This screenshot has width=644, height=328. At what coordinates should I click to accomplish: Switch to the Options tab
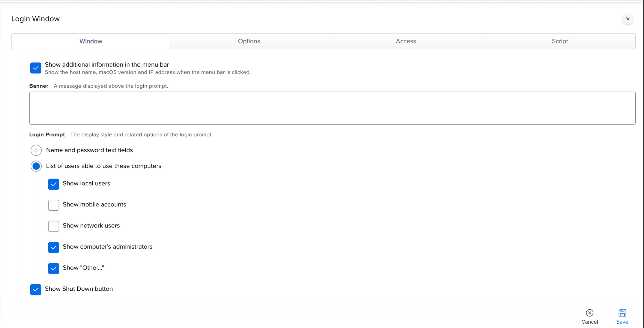tap(249, 41)
